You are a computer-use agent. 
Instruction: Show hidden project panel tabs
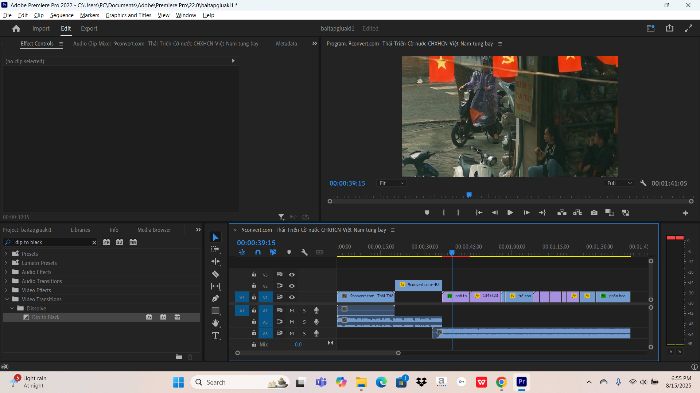198,230
